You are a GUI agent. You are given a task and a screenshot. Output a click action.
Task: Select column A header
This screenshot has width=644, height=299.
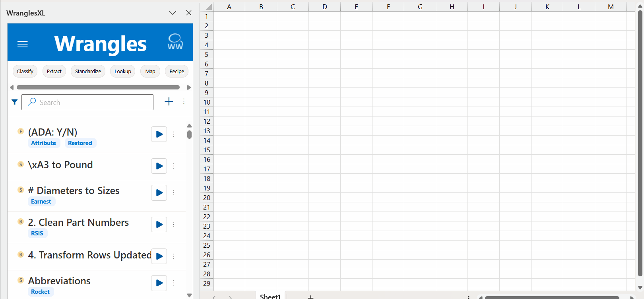tap(229, 7)
